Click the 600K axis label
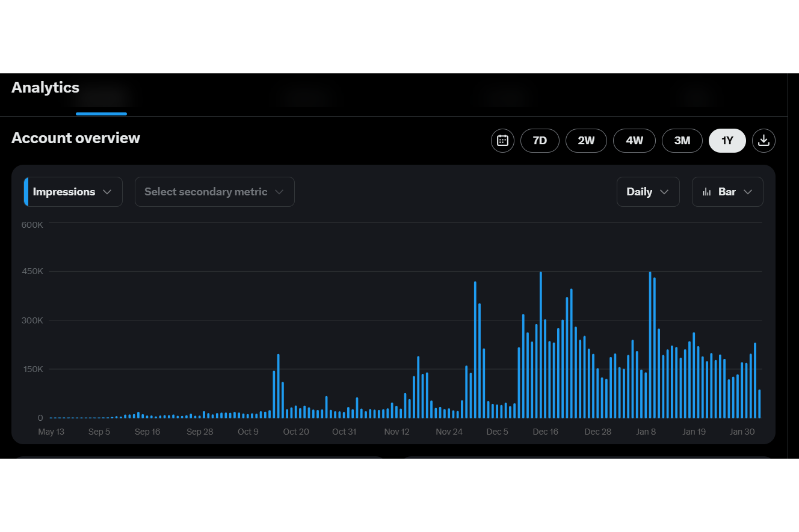799x532 pixels. tap(32, 224)
